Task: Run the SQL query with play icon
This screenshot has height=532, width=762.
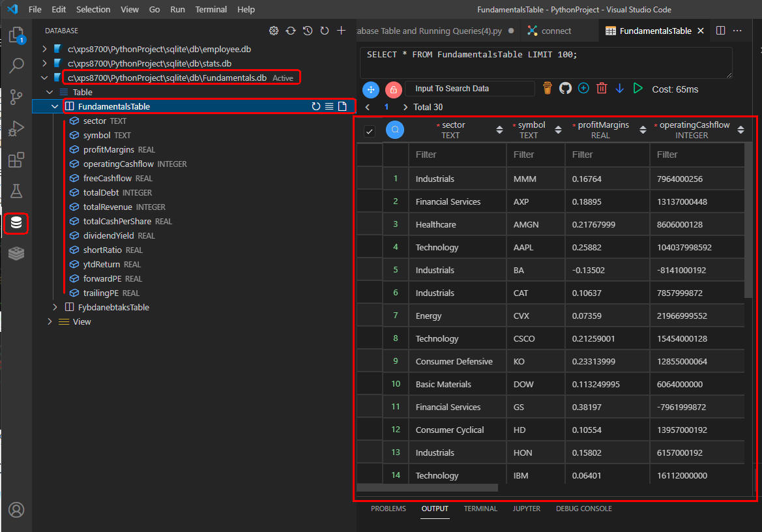Action: pos(637,89)
